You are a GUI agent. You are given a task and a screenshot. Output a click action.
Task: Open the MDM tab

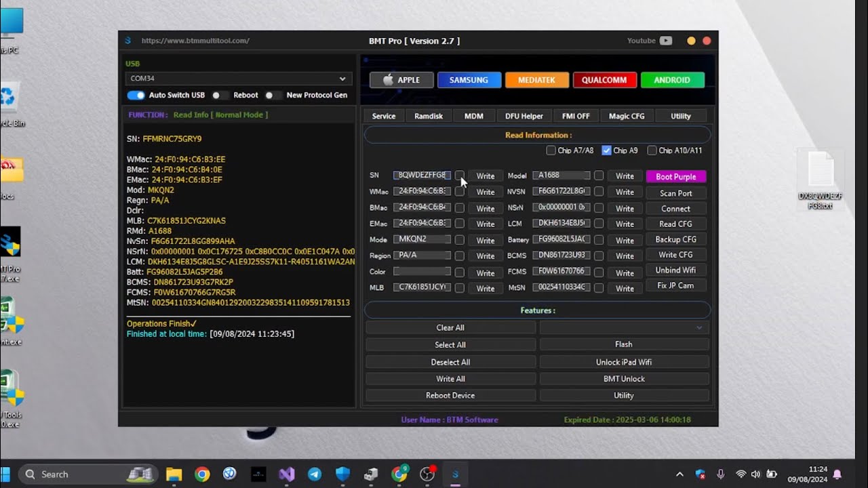474,116
